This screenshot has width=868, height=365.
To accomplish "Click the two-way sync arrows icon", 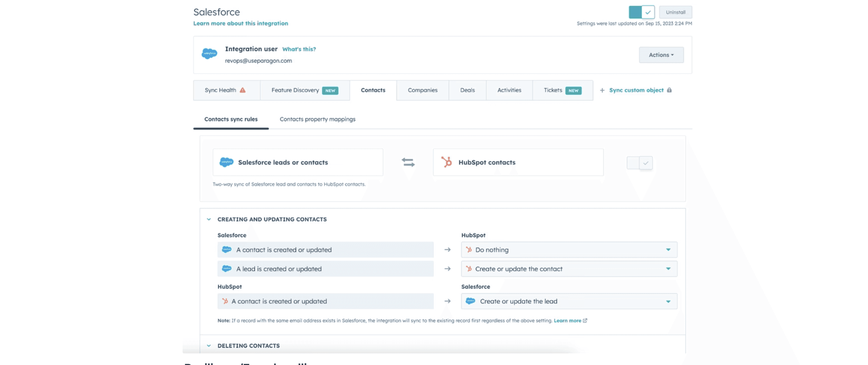I will tap(408, 162).
